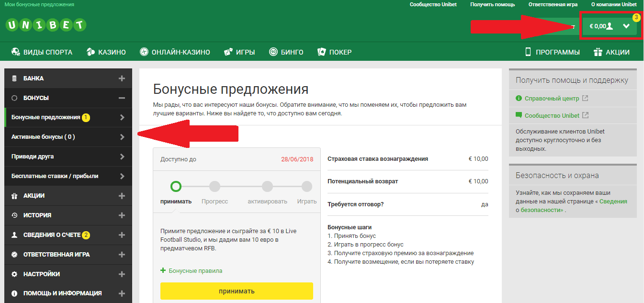
Task: Open the account dropdown chevron beside balance
Action: pos(626,26)
